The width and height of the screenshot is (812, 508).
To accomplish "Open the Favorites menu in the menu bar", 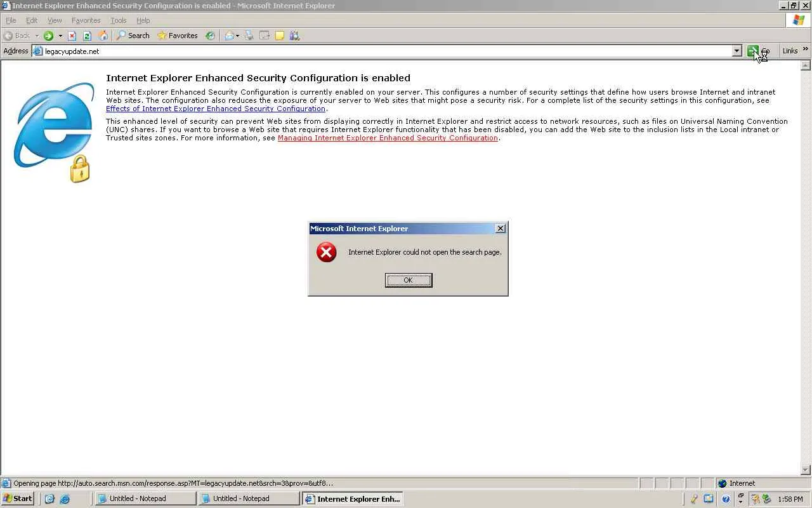I will click(x=86, y=20).
